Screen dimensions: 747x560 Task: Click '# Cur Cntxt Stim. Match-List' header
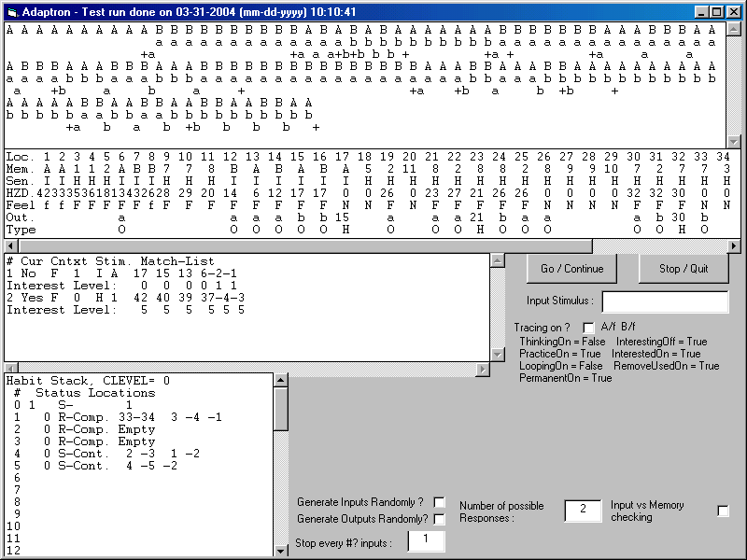(110, 261)
